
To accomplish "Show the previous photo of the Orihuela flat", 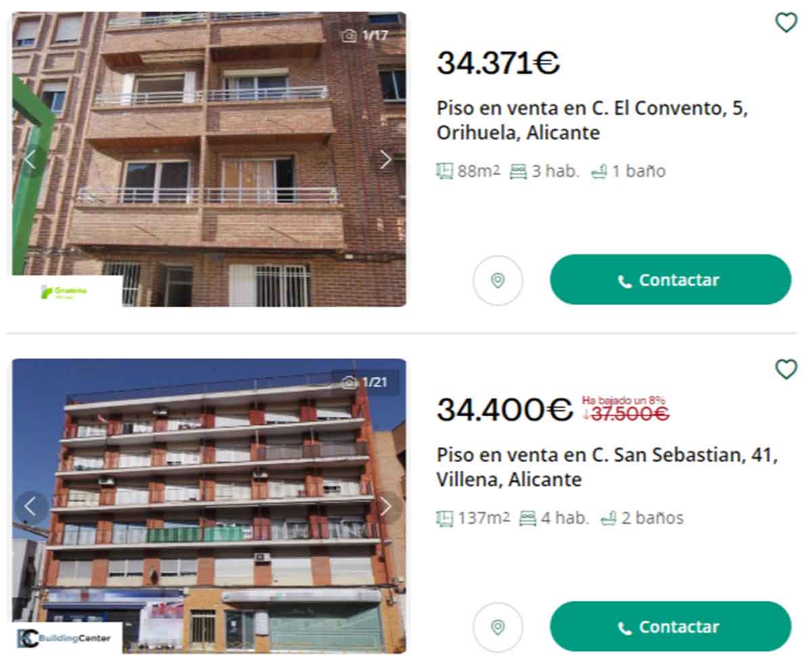I will click(x=31, y=160).
